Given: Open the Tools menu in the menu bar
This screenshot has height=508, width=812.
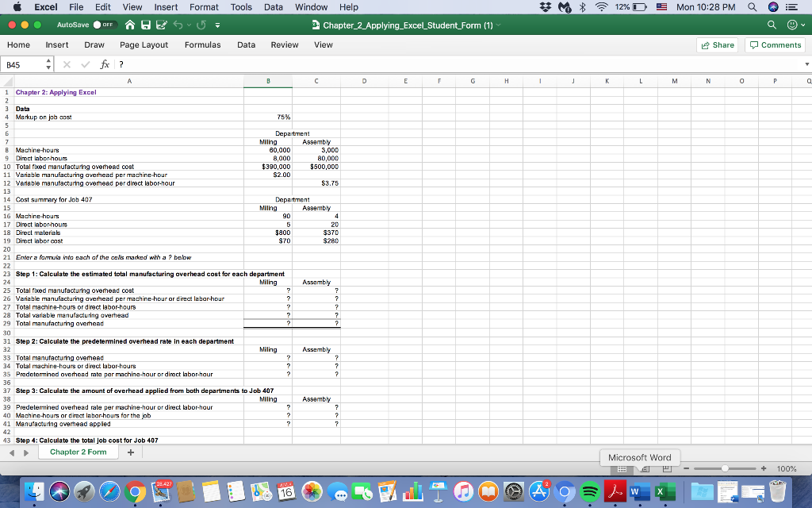Looking at the screenshot, I should pyautogui.click(x=241, y=7).
